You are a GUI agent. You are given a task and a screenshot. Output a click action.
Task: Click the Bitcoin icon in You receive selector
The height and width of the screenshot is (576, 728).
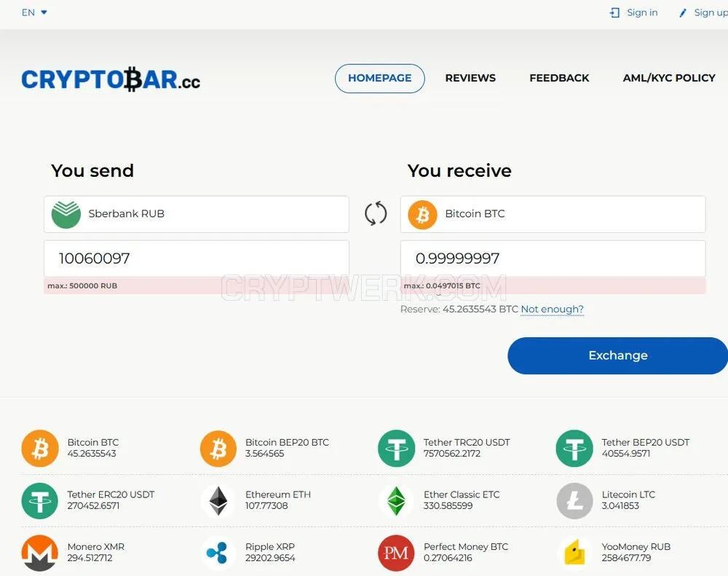click(x=422, y=215)
